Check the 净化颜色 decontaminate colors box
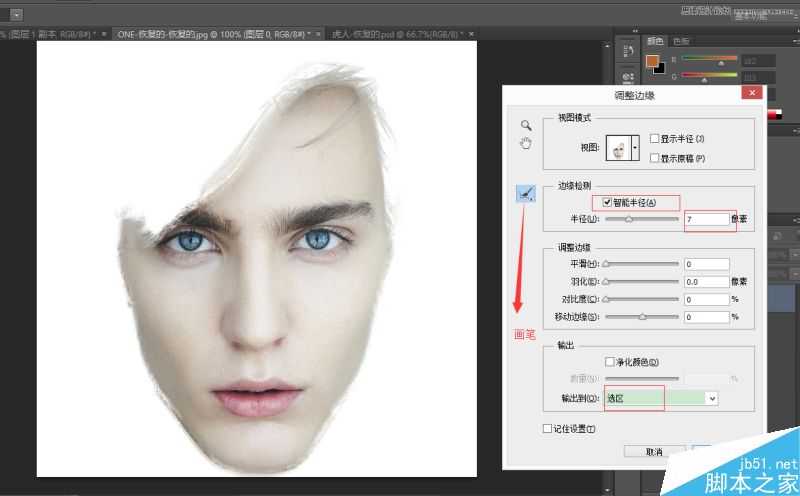The height and width of the screenshot is (496, 800). point(610,361)
